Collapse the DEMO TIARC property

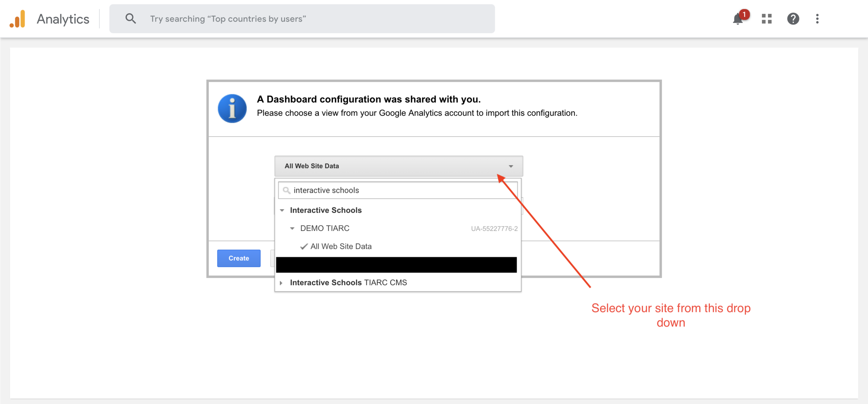point(292,229)
